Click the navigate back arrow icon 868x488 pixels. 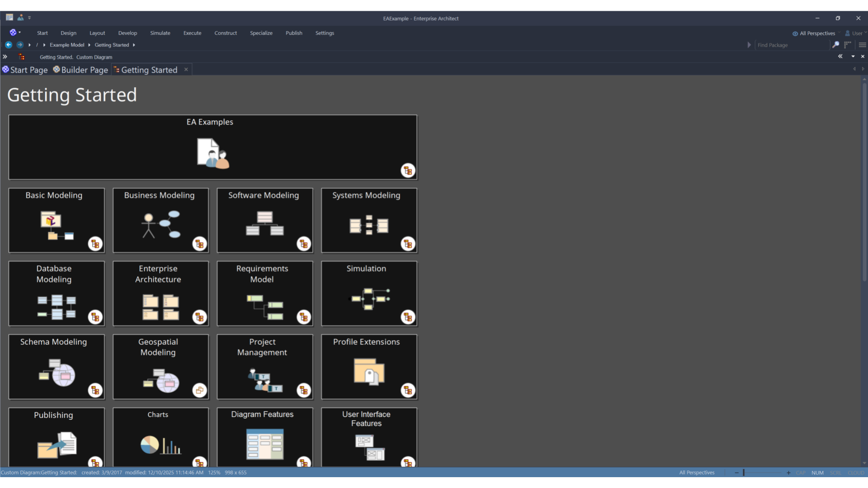[8, 45]
